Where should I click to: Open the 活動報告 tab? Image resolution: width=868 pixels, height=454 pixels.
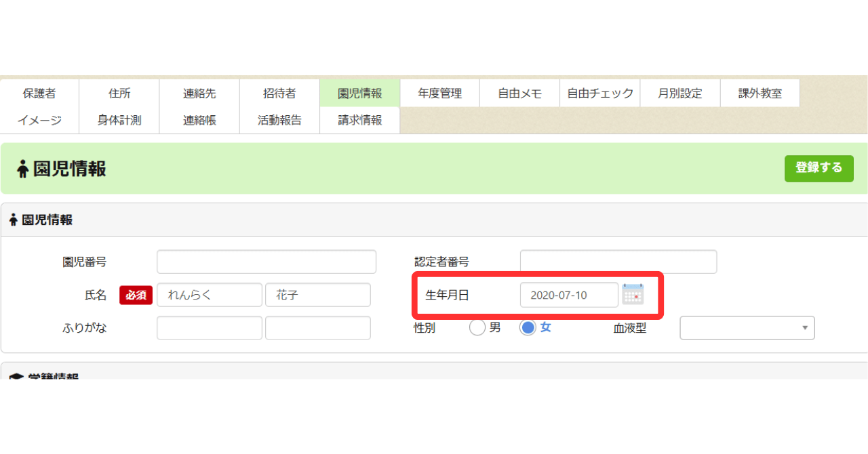(x=279, y=121)
